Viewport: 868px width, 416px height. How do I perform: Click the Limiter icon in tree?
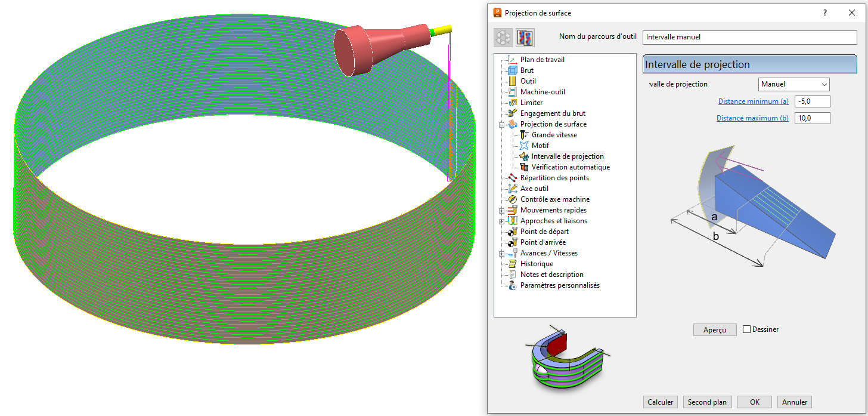pyautogui.click(x=512, y=103)
